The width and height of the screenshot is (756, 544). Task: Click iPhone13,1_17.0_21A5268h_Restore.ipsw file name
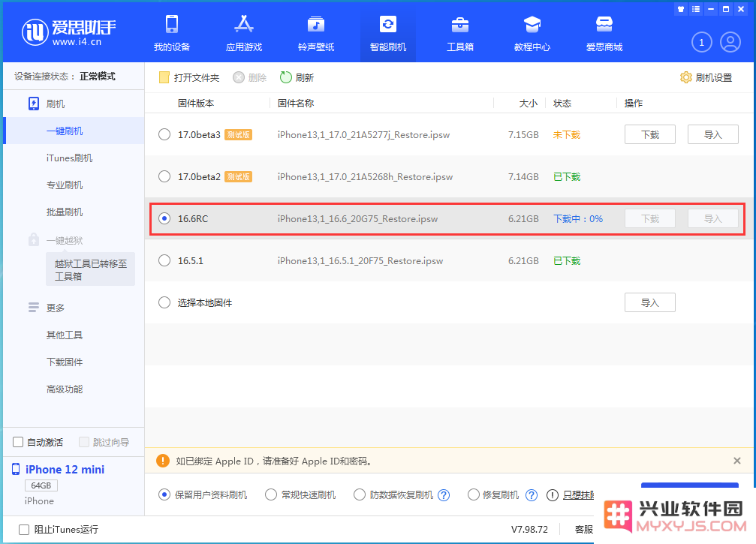(365, 177)
